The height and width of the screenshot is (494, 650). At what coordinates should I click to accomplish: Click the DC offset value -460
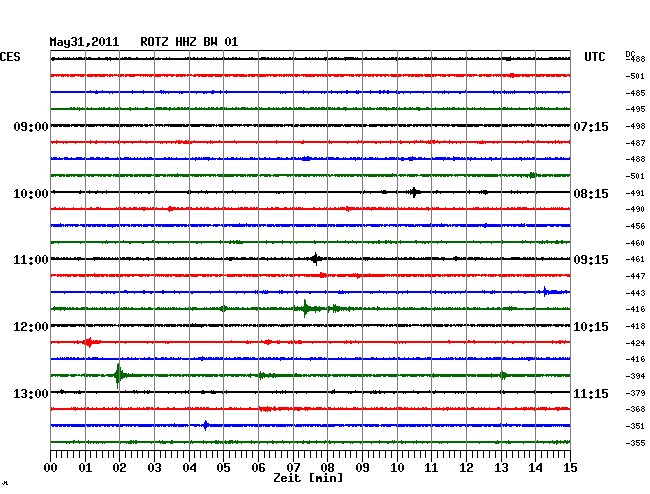click(635, 243)
